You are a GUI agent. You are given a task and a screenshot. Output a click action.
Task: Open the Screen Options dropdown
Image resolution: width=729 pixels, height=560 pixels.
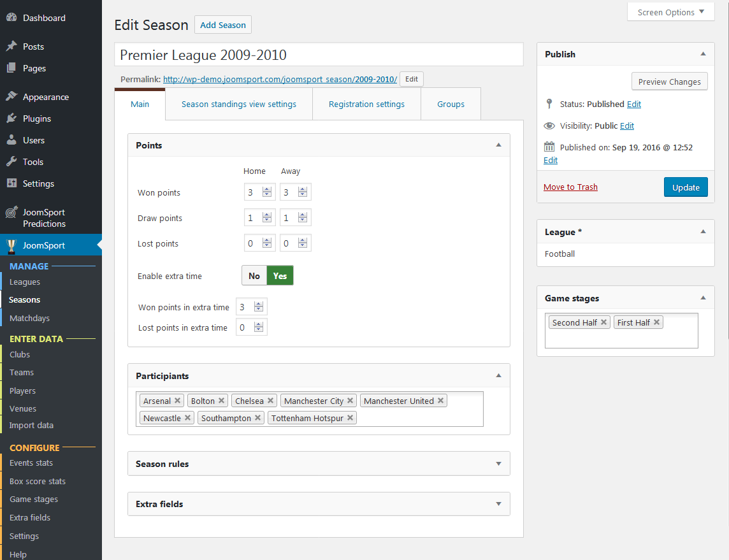pos(670,12)
